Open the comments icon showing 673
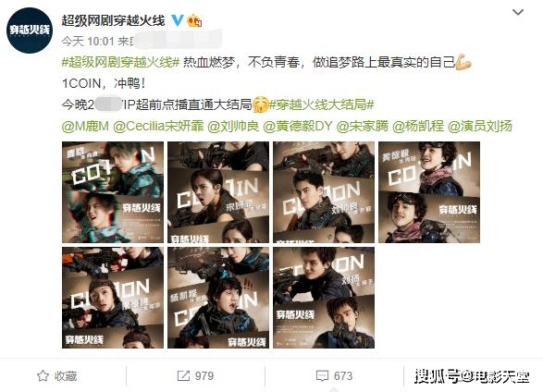The height and width of the screenshot is (392, 543). point(323,375)
